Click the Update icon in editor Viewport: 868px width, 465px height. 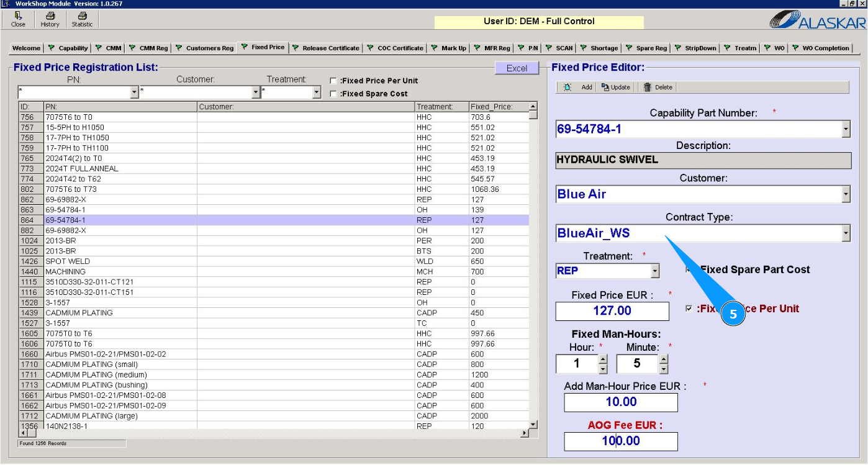click(605, 88)
